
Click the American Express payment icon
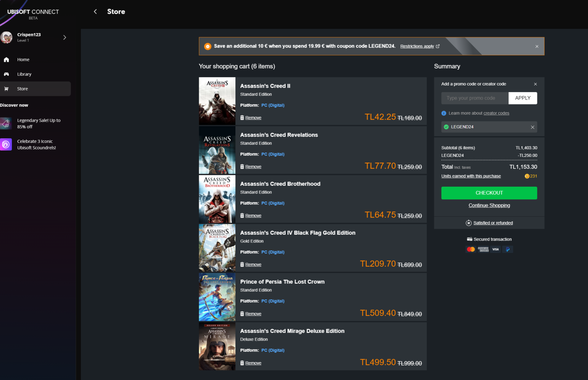483,249
